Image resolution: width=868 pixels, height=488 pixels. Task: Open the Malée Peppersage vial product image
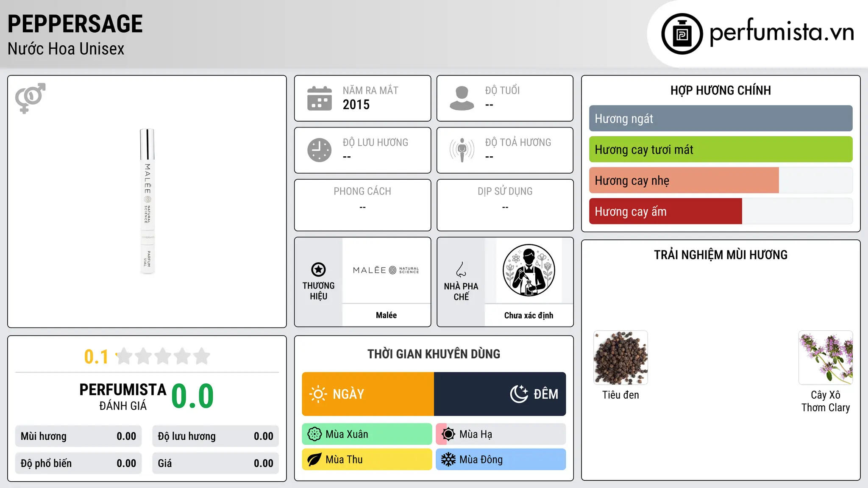point(147,201)
